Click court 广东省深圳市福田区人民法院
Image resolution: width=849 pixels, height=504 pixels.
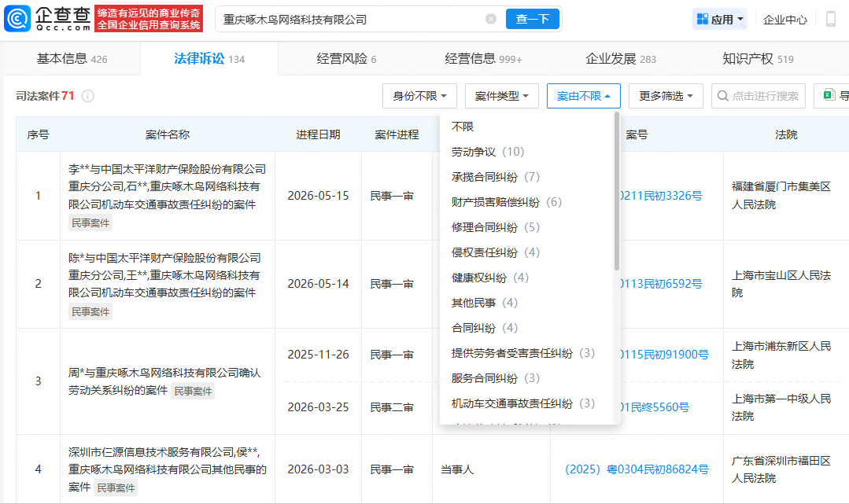tap(781, 469)
